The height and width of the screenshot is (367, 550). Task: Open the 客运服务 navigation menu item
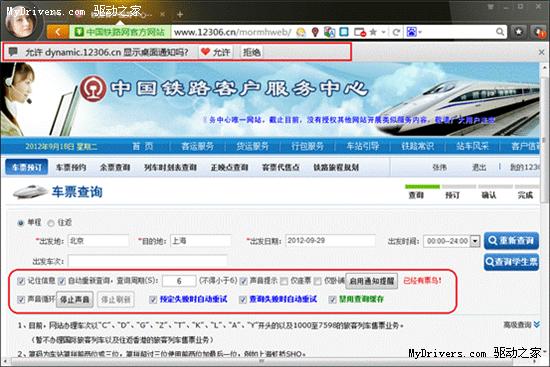coord(197,146)
